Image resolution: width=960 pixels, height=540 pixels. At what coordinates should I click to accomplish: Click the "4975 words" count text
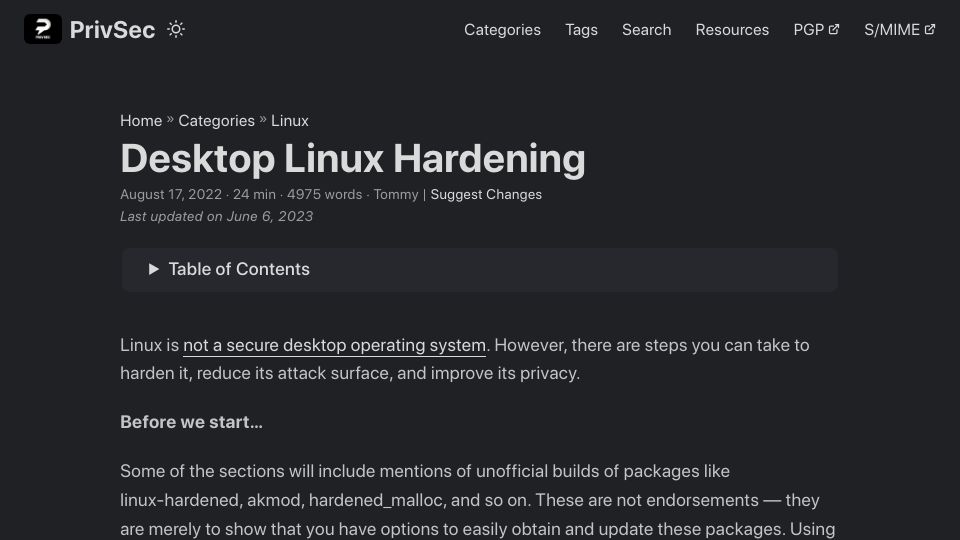pyautogui.click(x=324, y=195)
